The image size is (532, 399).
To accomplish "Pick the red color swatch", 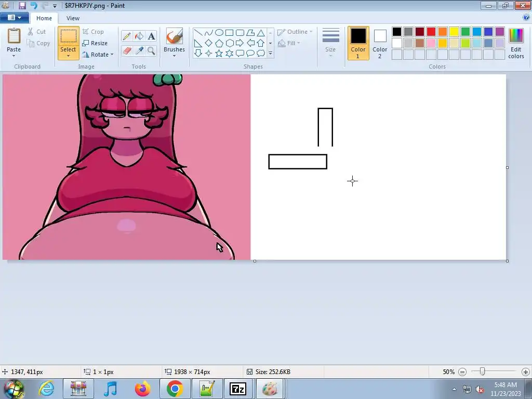I will [x=431, y=32].
